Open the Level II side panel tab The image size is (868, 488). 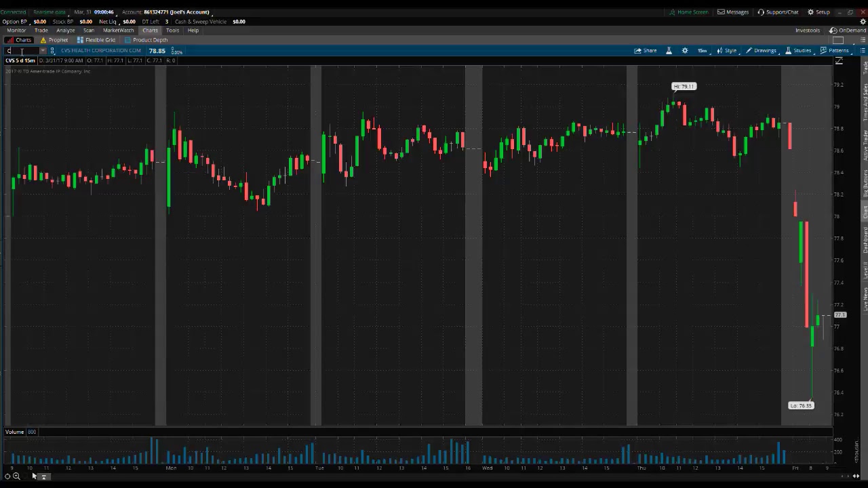pos(865,270)
